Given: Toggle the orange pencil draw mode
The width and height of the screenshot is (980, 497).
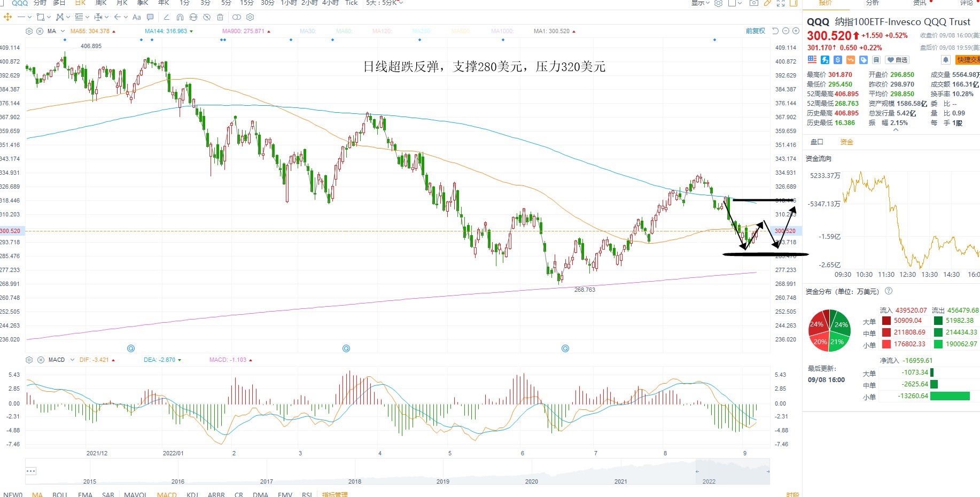Looking at the screenshot, I should point(767,3).
